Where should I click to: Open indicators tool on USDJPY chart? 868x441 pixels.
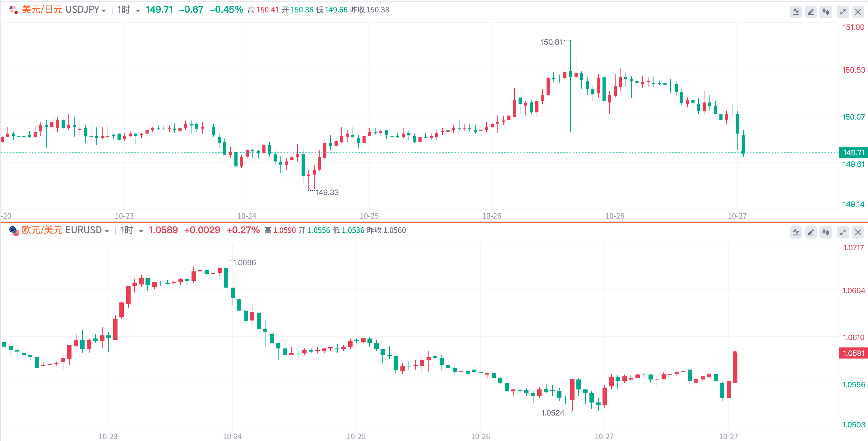coord(796,12)
